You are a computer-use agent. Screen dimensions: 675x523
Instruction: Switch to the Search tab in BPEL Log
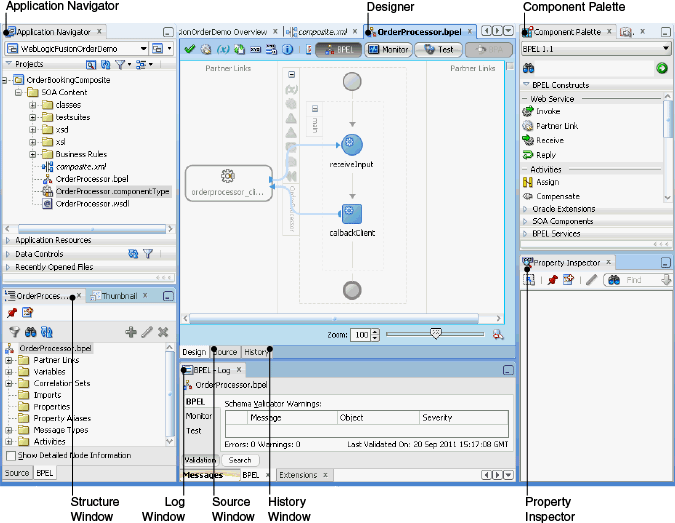point(240,460)
